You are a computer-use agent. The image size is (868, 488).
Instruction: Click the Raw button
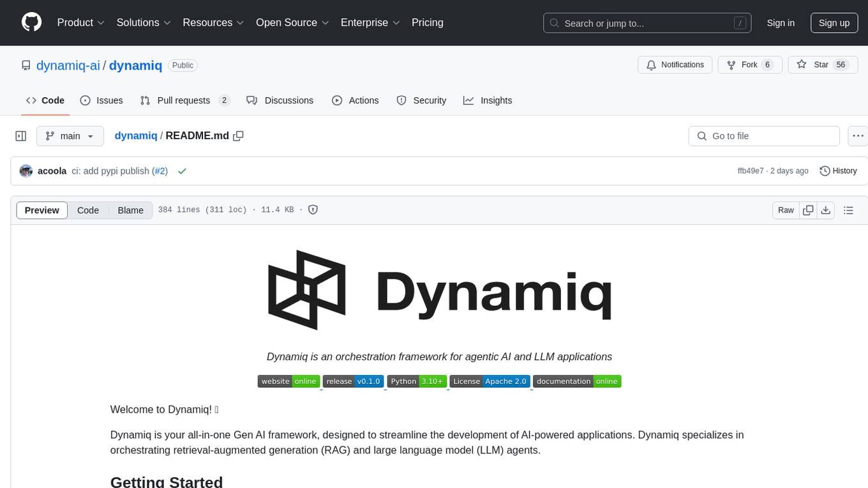point(786,210)
